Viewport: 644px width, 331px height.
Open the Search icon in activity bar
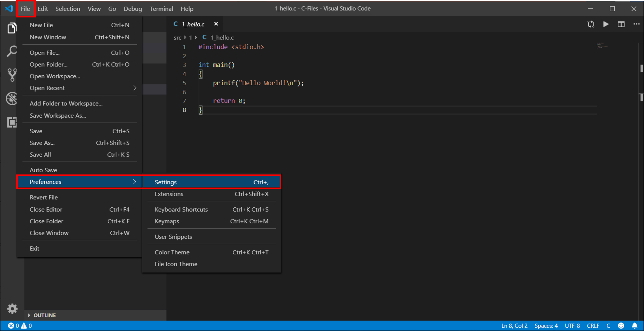11,51
